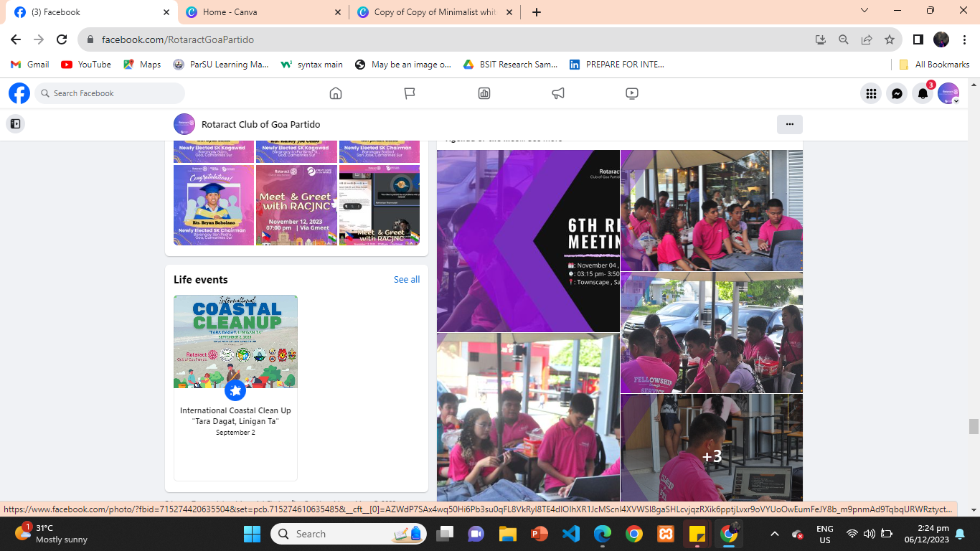The image size is (980, 551).
Task: Open the Chrome profile avatar
Action: click(x=941, y=39)
